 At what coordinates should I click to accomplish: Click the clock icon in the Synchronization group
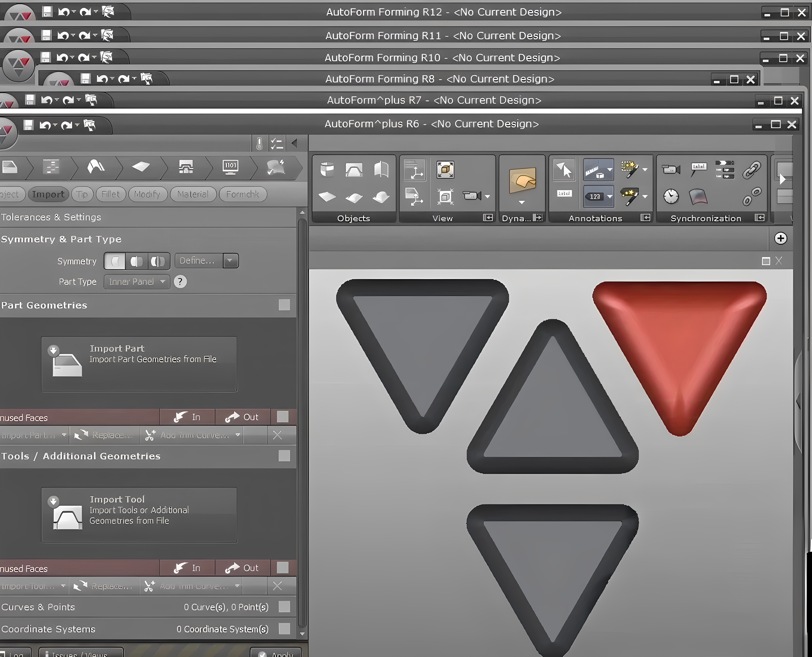click(x=671, y=196)
